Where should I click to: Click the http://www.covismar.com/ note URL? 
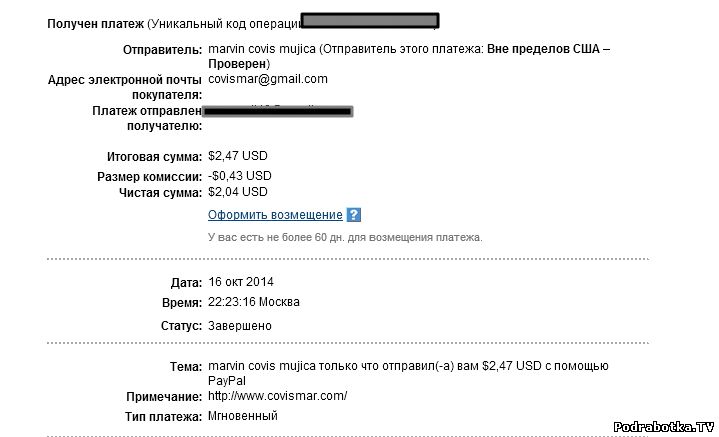[277, 396]
